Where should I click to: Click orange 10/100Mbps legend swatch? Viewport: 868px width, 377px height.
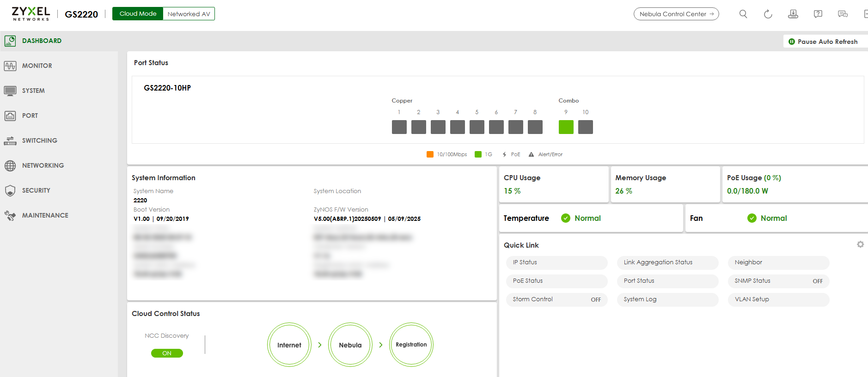tap(430, 154)
